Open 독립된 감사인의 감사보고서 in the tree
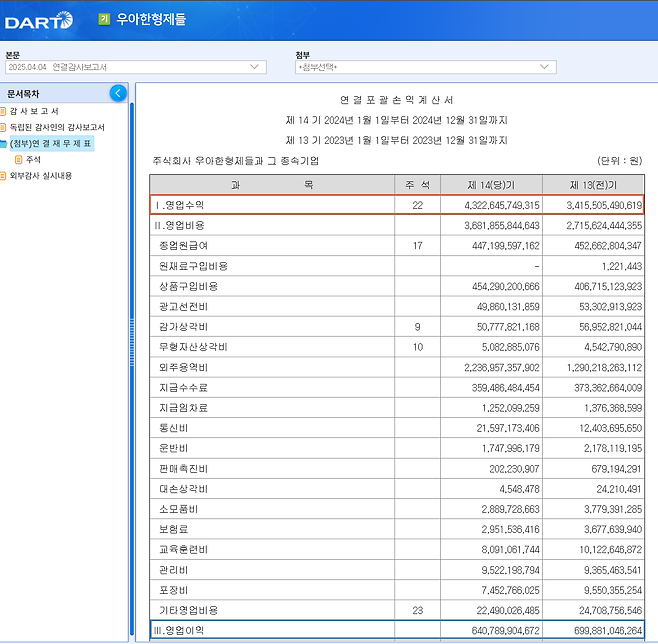The width and height of the screenshot is (658, 644). [x=57, y=127]
